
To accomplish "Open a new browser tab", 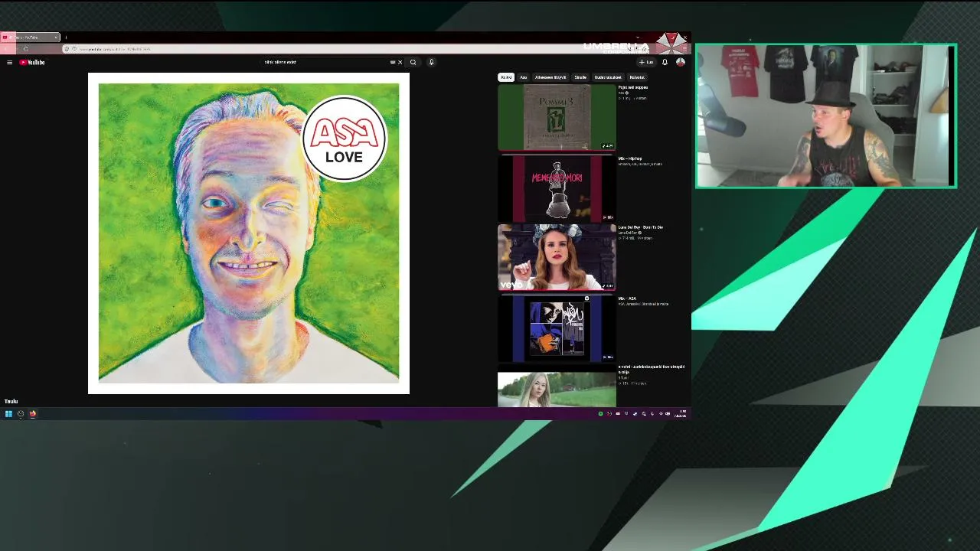I will click(66, 37).
